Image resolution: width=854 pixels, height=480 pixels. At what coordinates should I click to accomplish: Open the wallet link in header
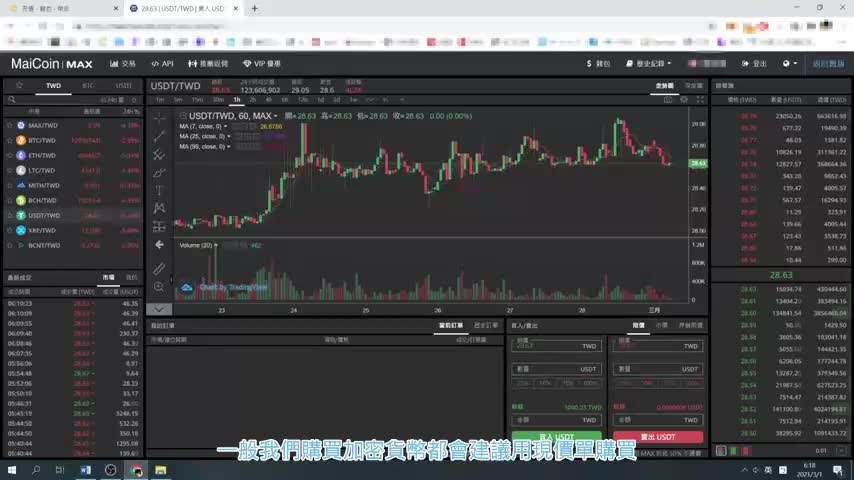tap(598, 64)
